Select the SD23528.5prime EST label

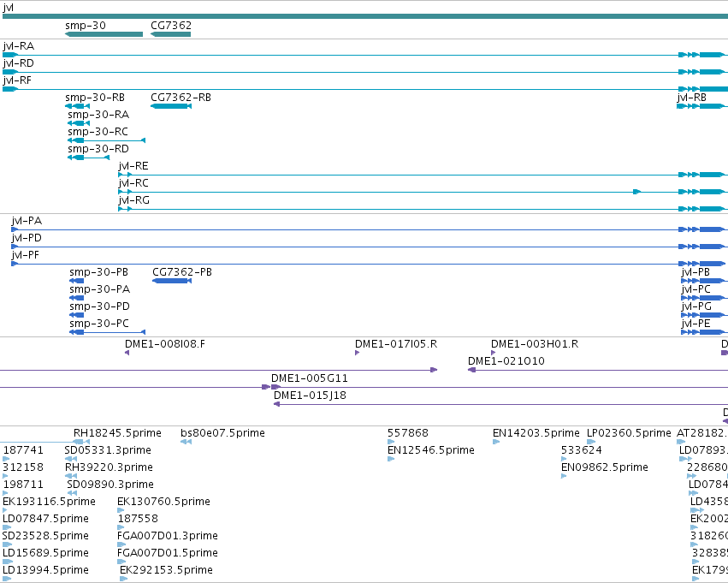pyautogui.click(x=45, y=537)
